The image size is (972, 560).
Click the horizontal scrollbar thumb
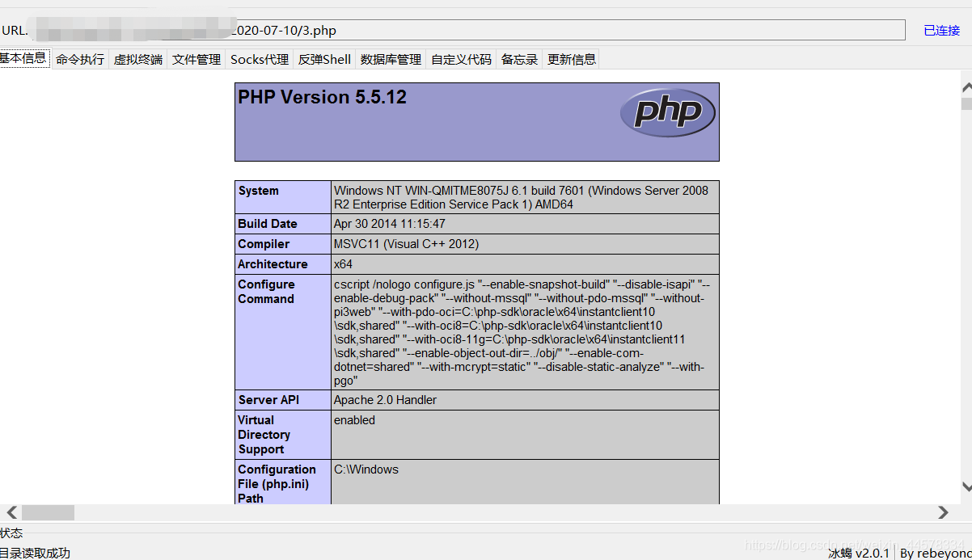tap(48, 512)
